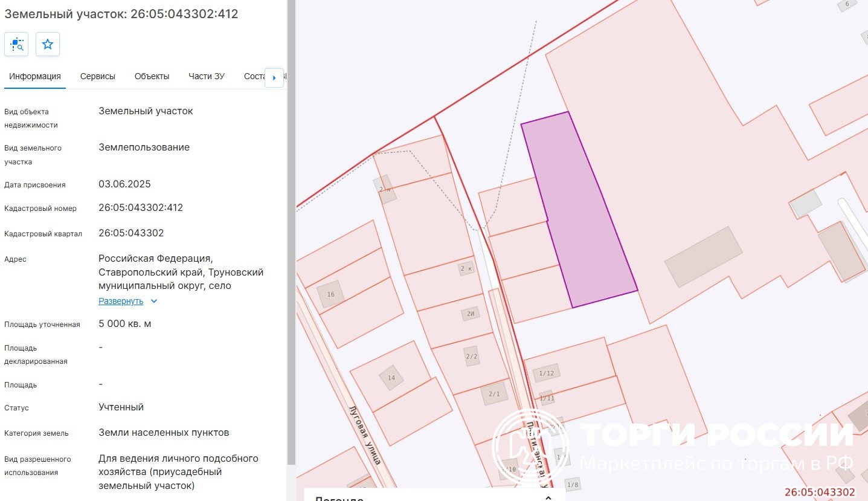Click building marker number 16 on map
This screenshot has height=501, width=868.
pyautogui.click(x=330, y=294)
